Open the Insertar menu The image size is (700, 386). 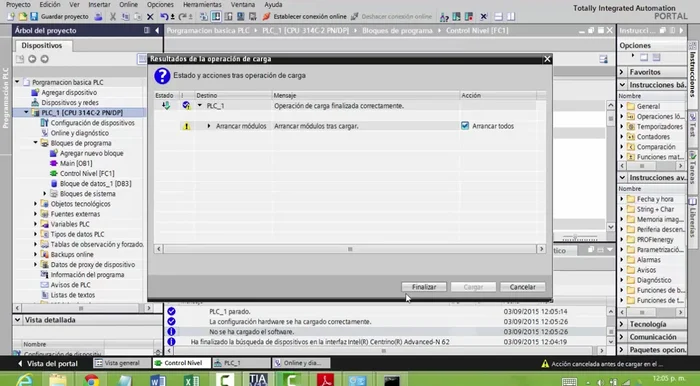coord(99,4)
